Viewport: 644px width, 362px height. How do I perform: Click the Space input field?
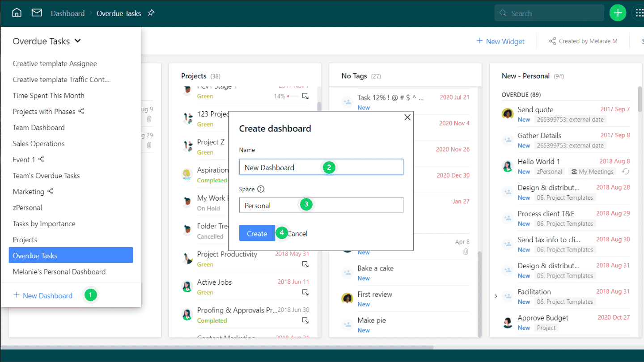[x=321, y=205]
